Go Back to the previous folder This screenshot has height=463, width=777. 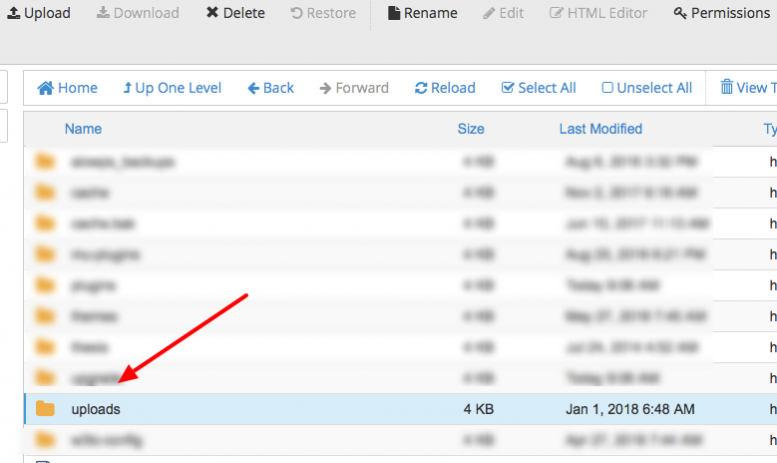click(271, 88)
